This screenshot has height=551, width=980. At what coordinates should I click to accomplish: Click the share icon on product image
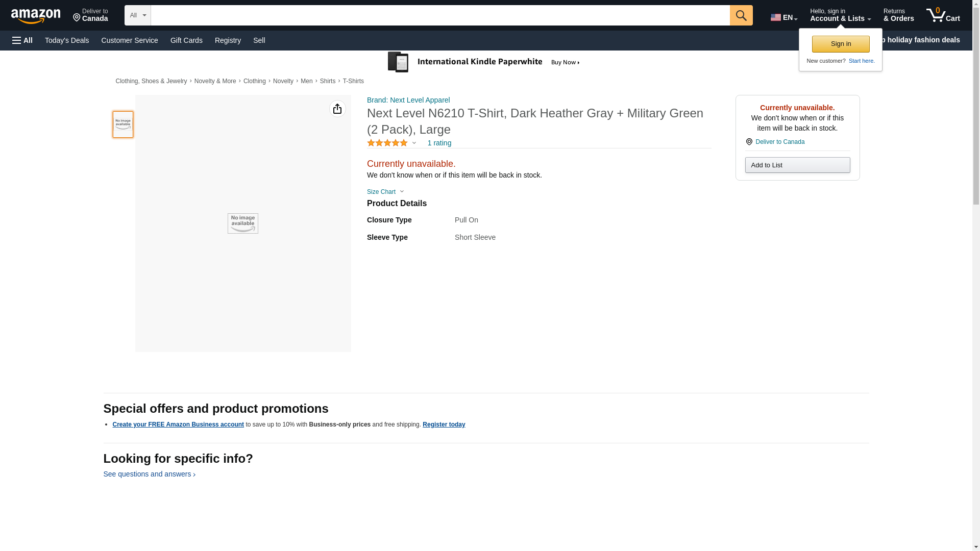[x=337, y=109]
